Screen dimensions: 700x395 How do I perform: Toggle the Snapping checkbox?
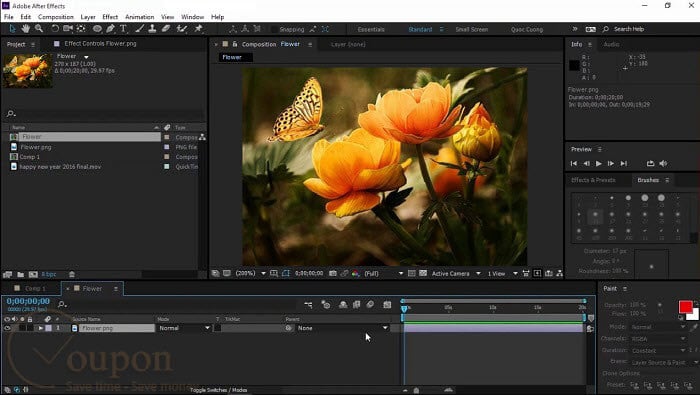point(274,29)
